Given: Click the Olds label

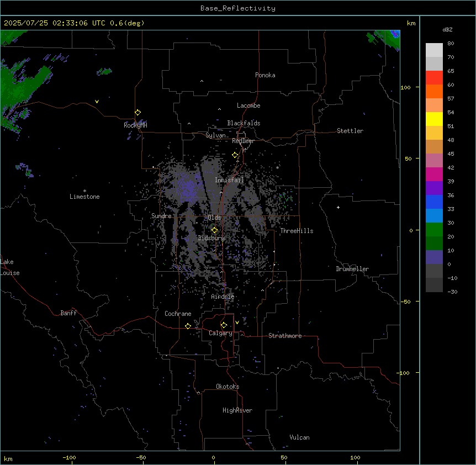Looking at the screenshot, I should click(214, 218).
